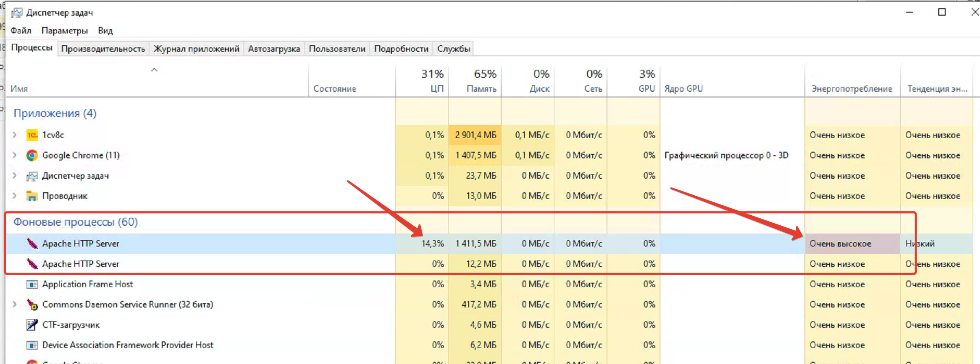Viewport: 980px width, 364px height.
Task: Click the highlighted Apache HTTP Server feather icon
Action: [x=32, y=244]
